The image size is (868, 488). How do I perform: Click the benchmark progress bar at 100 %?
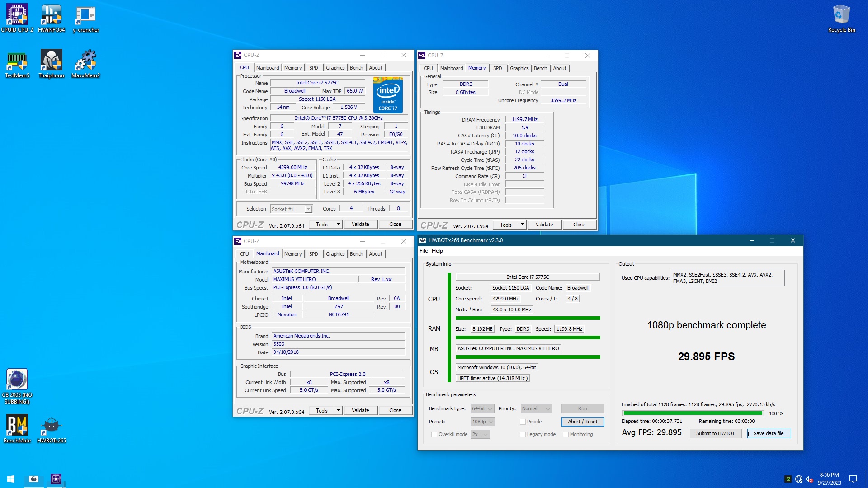[693, 413]
